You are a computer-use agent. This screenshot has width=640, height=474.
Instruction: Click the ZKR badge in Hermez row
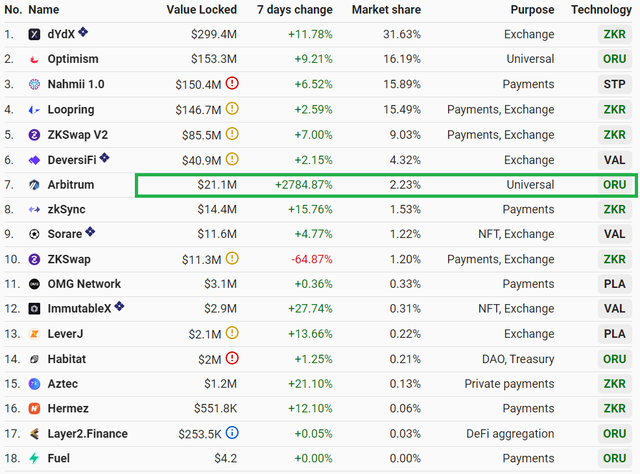pos(615,409)
